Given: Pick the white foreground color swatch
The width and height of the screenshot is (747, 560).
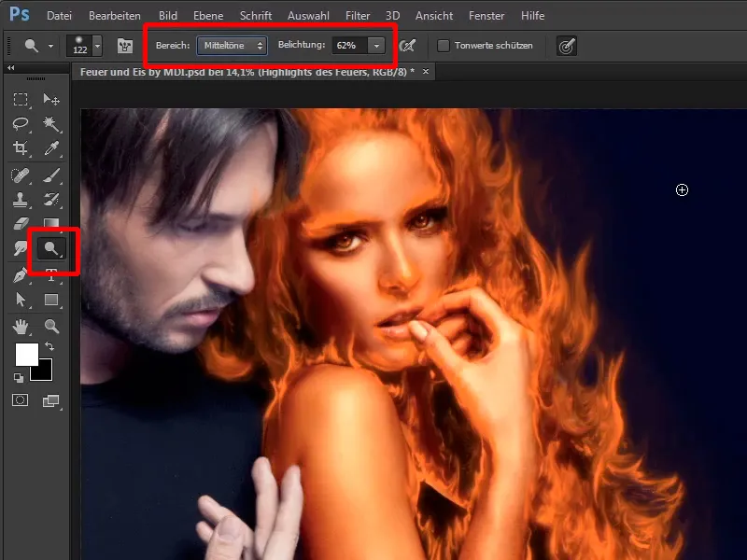Looking at the screenshot, I should click(x=26, y=354).
